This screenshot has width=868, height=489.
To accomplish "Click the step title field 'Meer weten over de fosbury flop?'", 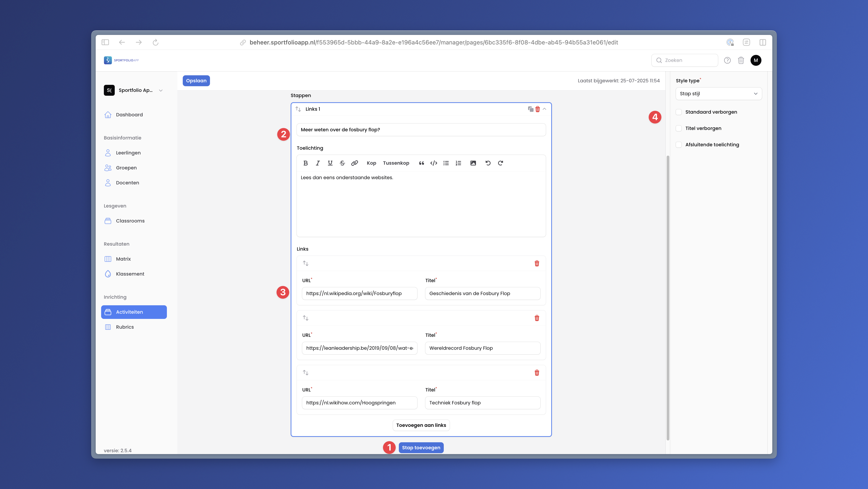I will pos(421,130).
